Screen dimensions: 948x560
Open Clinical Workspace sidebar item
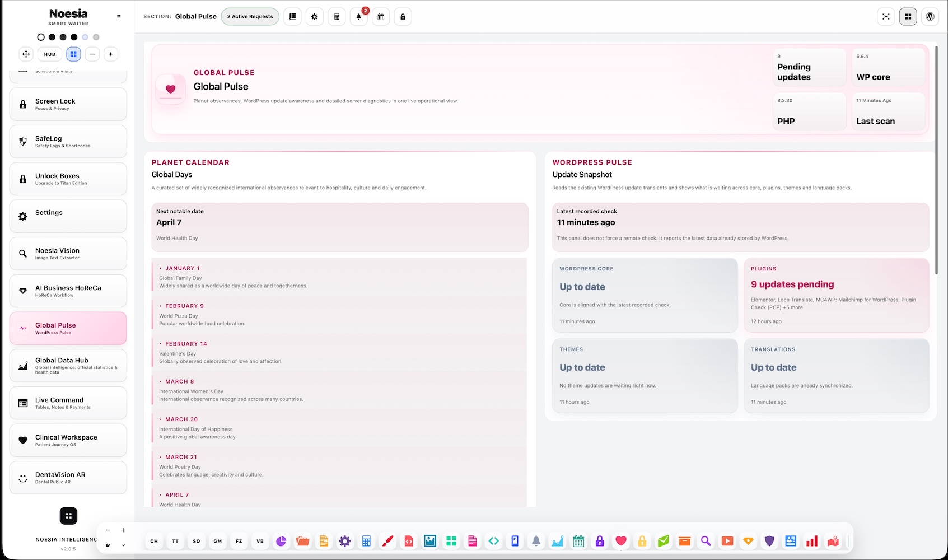coord(68,440)
